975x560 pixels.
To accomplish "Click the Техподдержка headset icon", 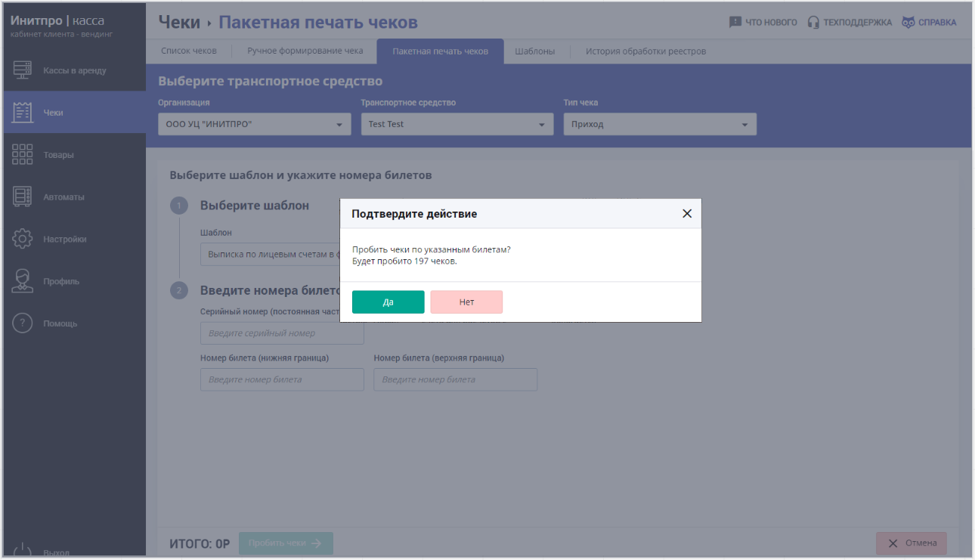I will click(813, 23).
